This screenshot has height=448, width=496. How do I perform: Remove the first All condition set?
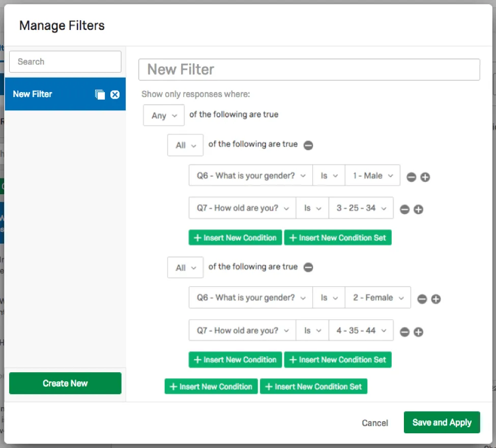(x=308, y=145)
